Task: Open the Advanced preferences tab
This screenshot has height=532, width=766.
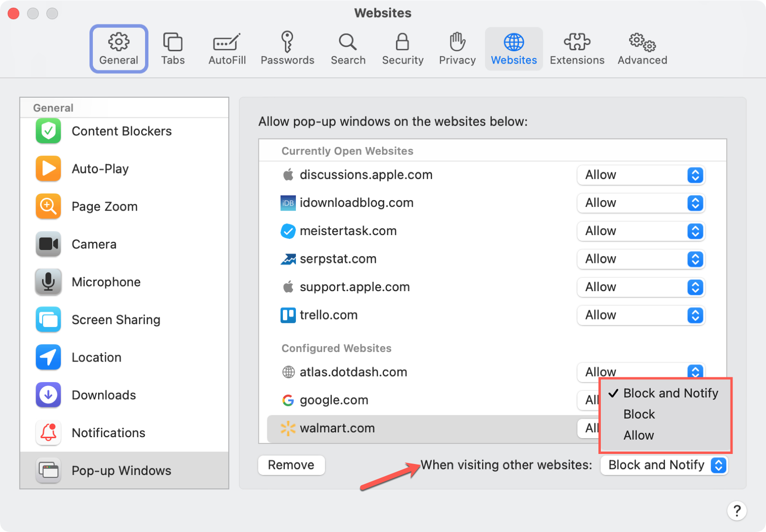Action: (642, 49)
